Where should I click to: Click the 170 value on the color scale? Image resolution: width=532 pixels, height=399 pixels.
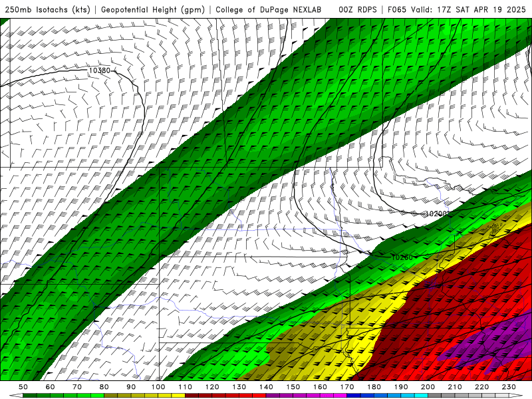pos(347,387)
